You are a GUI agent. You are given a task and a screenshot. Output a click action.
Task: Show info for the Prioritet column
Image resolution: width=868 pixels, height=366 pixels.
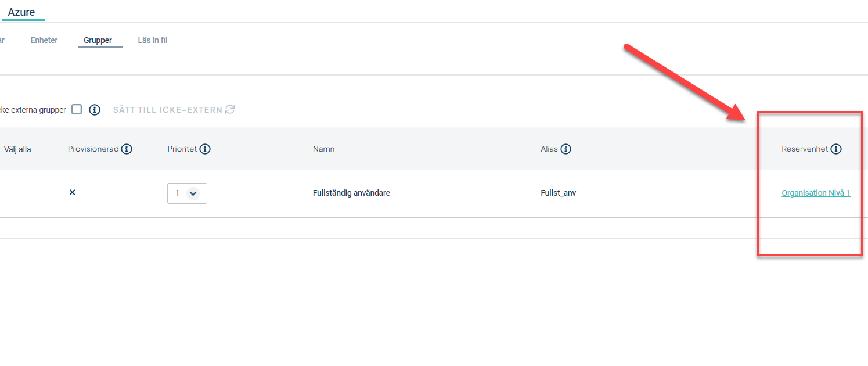[x=205, y=149]
